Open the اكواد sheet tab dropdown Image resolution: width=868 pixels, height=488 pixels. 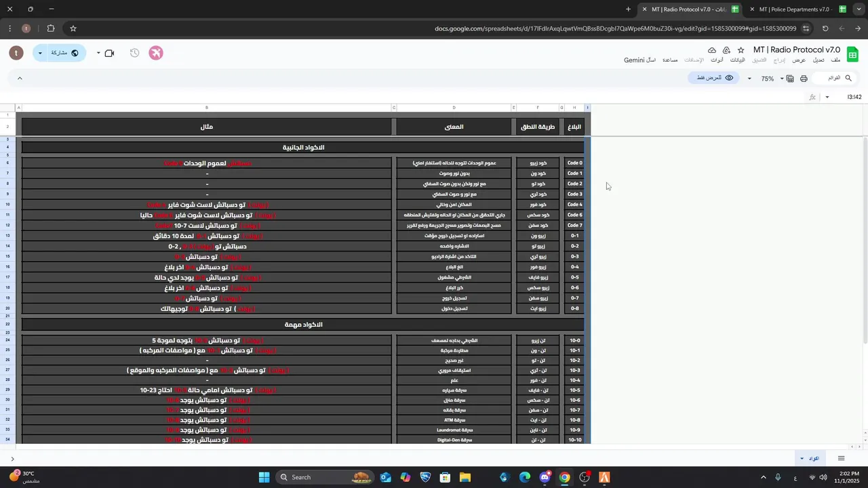(x=802, y=459)
